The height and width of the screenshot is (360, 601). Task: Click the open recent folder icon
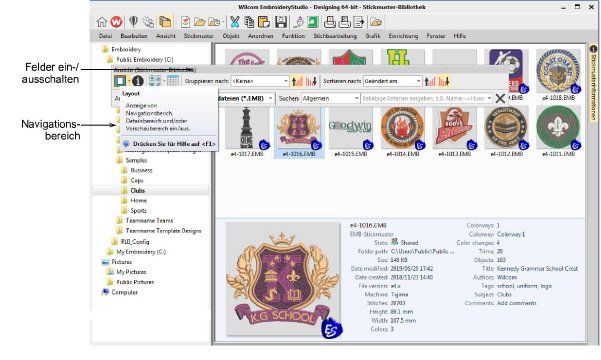(x=214, y=22)
